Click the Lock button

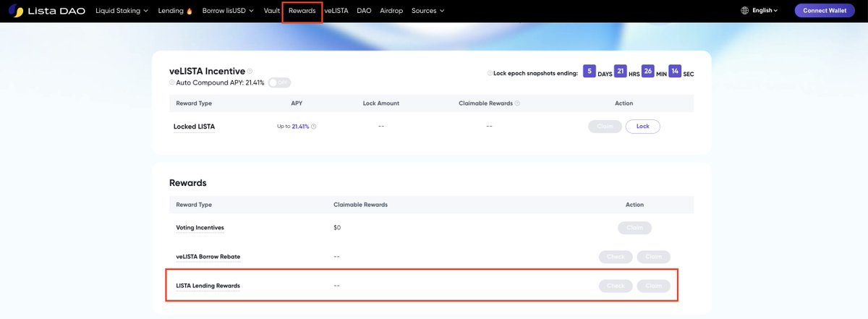pyautogui.click(x=643, y=127)
